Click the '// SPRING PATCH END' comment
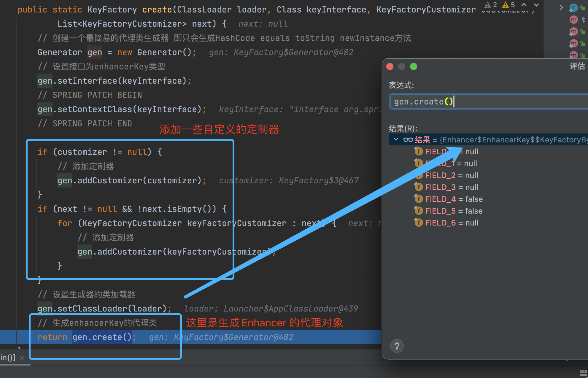This screenshot has height=378, width=588. pos(85,124)
